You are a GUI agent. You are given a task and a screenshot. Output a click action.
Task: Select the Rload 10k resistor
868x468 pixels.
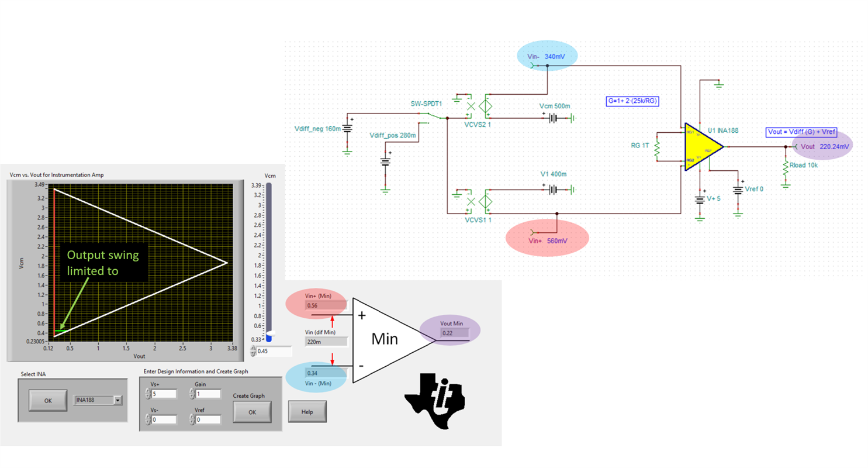(785, 167)
